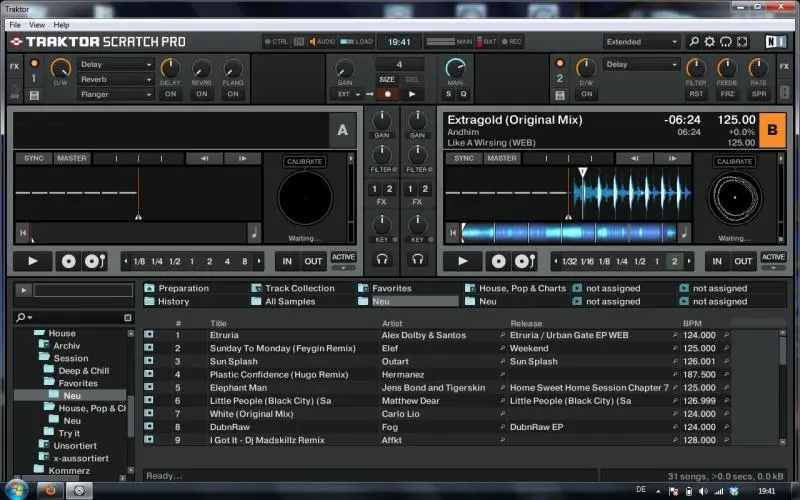The image size is (800, 500).
Task: Open the Help menu
Action: 62,24
